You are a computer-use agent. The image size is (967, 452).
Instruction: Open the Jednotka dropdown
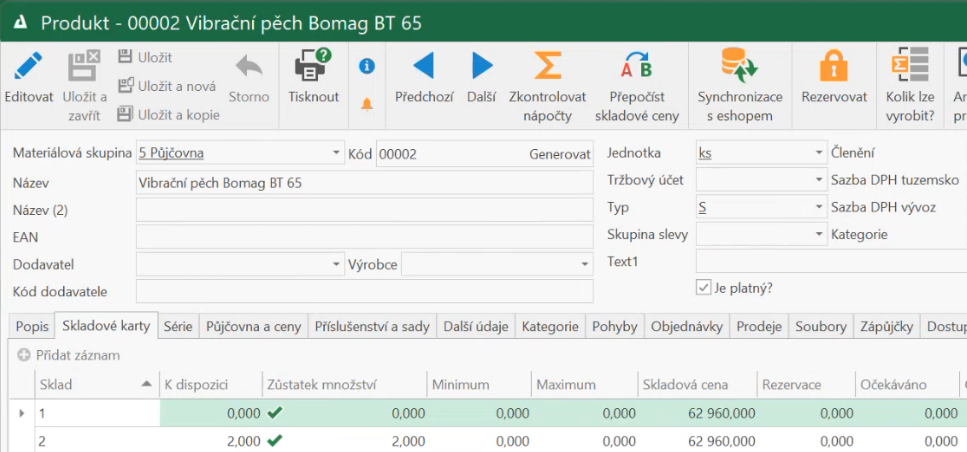[819, 152]
